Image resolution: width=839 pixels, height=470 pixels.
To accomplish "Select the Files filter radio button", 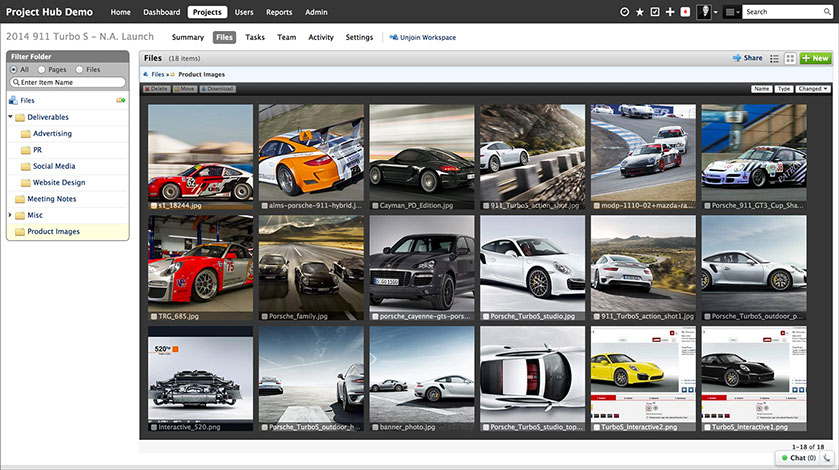I will coord(80,70).
